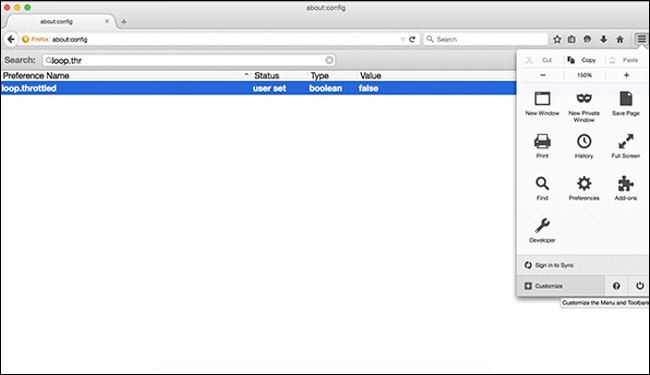This screenshot has width=650, height=375.
Task: Open the Downloads arrow icon
Action: coord(604,39)
